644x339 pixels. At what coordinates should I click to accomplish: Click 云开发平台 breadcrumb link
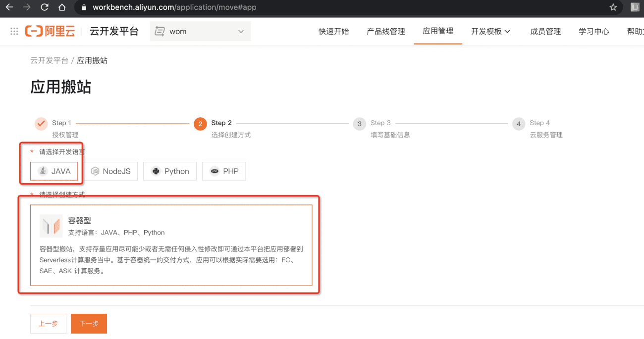pos(50,60)
